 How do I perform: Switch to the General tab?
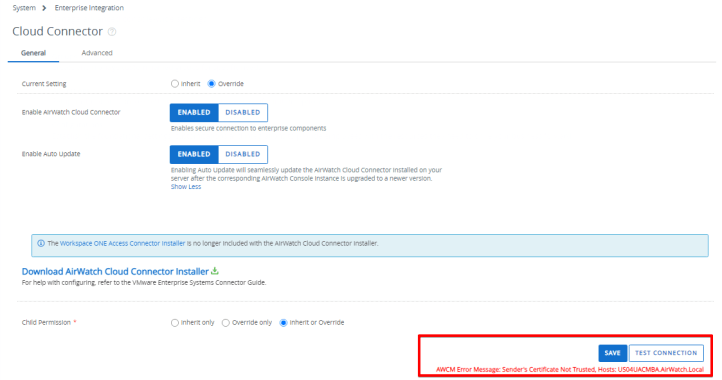coord(33,53)
